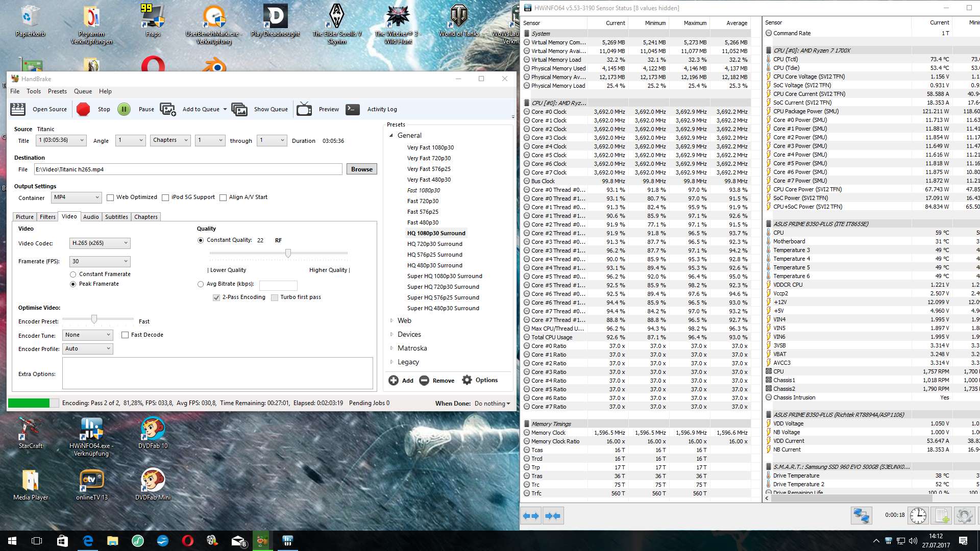Open the Activity Log terminal icon
Viewport: 980px width, 551px height.
tap(353, 109)
